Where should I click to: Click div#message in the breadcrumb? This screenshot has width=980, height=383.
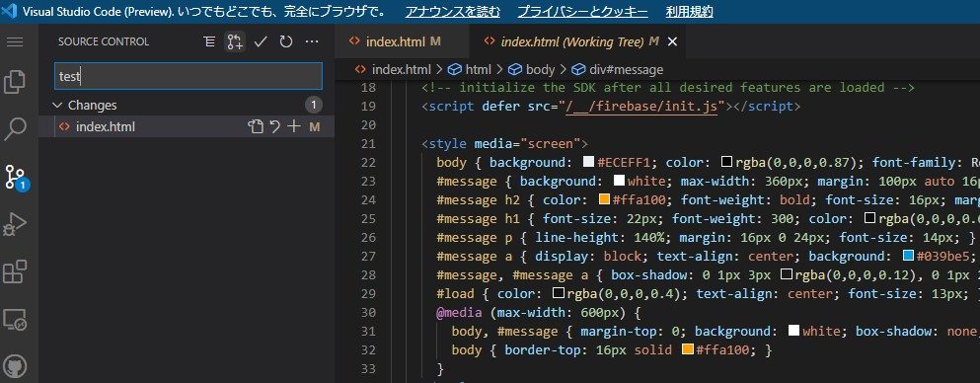(627, 69)
